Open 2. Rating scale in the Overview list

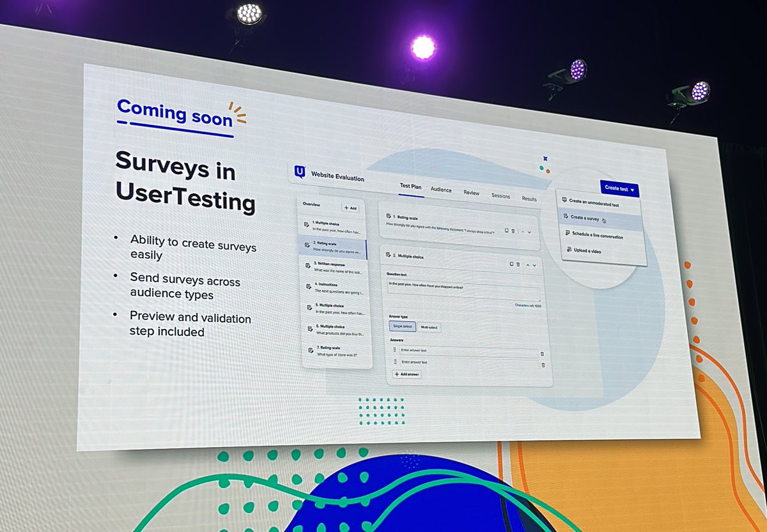[x=332, y=248]
